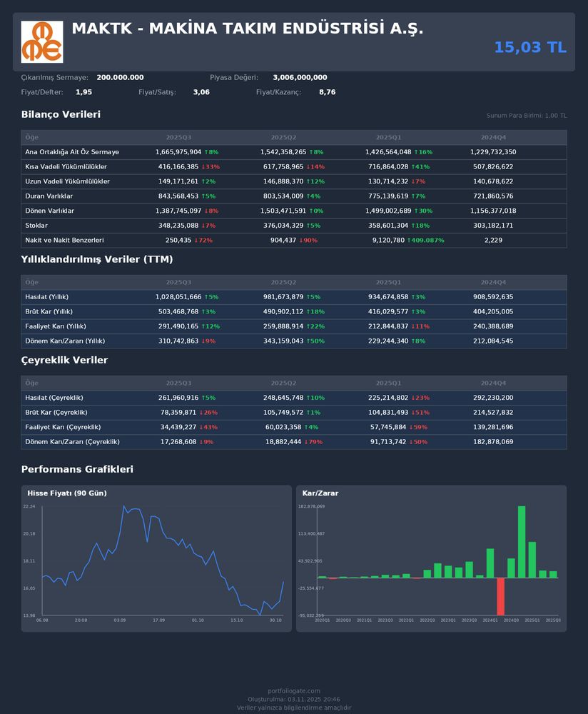Select the Dönen Varlıklar row label
588x714 pixels.
[50, 211]
